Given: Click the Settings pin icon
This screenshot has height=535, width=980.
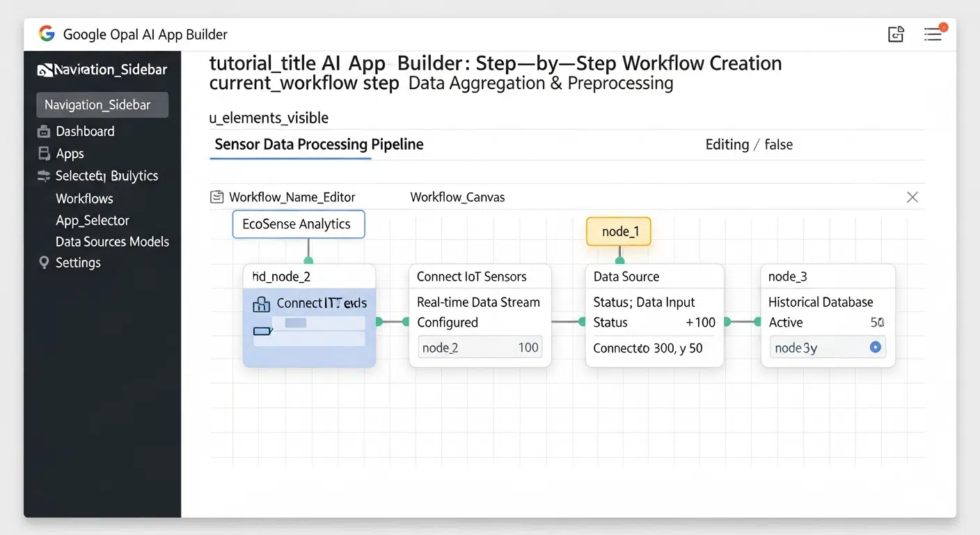Looking at the screenshot, I should (43, 263).
